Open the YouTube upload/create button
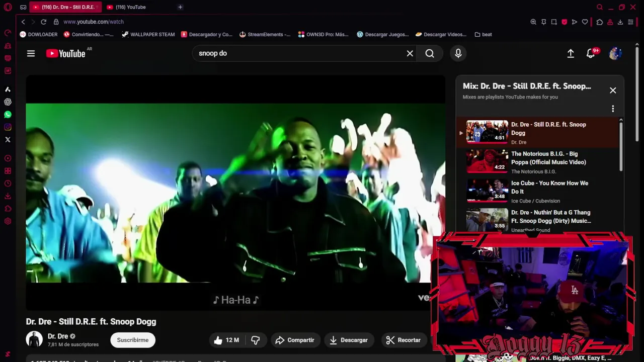 coord(571,53)
